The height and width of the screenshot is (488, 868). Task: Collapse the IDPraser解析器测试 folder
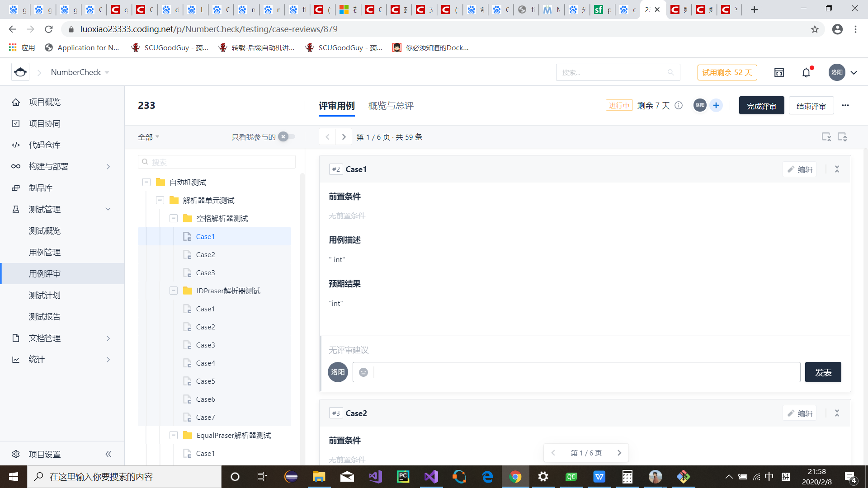[174, 291]
